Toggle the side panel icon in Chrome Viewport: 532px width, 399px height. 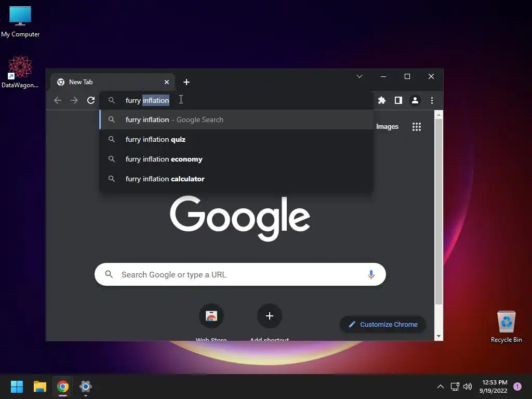[398, 100]
